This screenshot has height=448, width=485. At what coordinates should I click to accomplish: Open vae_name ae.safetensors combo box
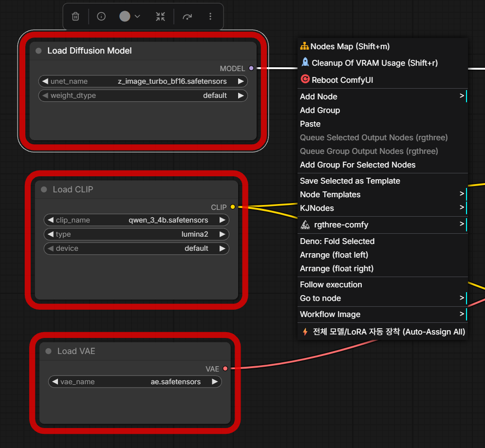(135, 382)
